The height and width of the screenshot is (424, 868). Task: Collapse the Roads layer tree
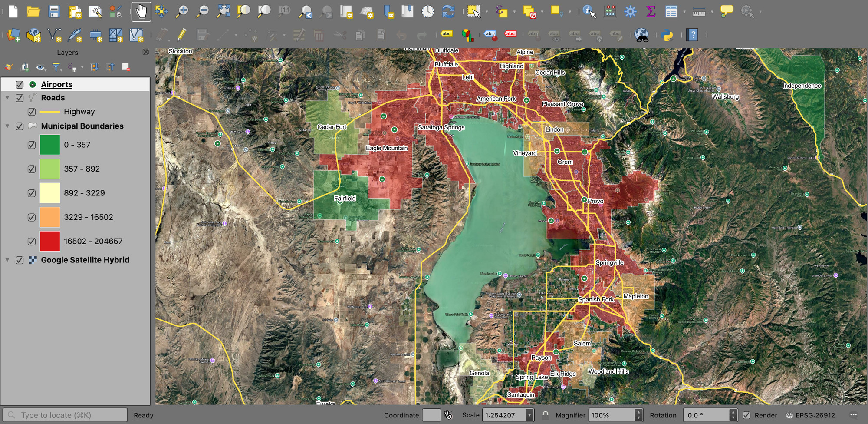7,98
